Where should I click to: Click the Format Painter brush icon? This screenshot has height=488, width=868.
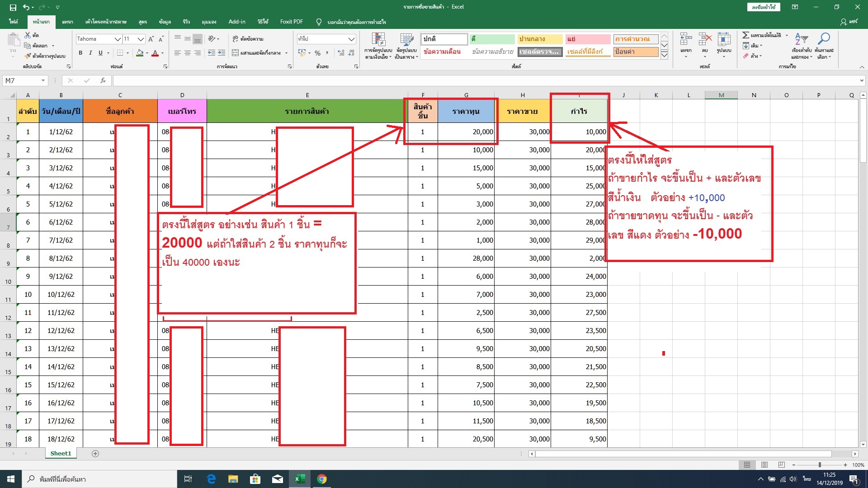pyautogui.click(x=28, y=56)
